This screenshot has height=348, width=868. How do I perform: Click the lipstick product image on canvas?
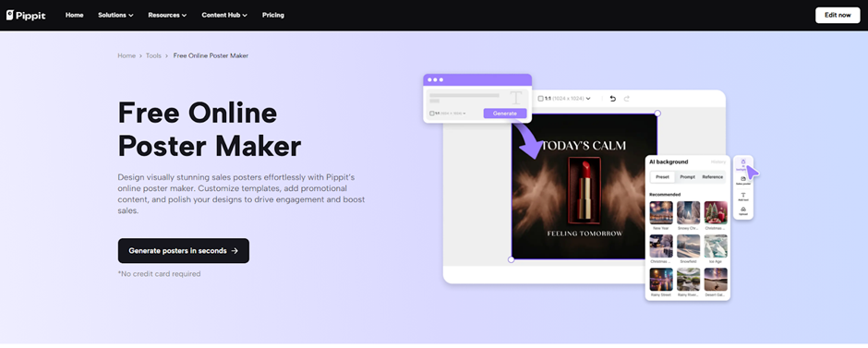pyautogui.click(x=585, y=190)
